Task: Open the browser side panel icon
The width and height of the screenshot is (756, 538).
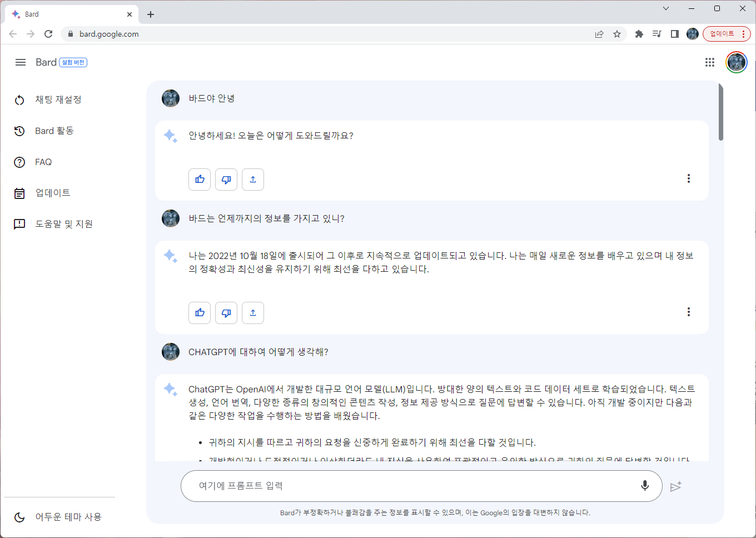Action: [675, 34]
